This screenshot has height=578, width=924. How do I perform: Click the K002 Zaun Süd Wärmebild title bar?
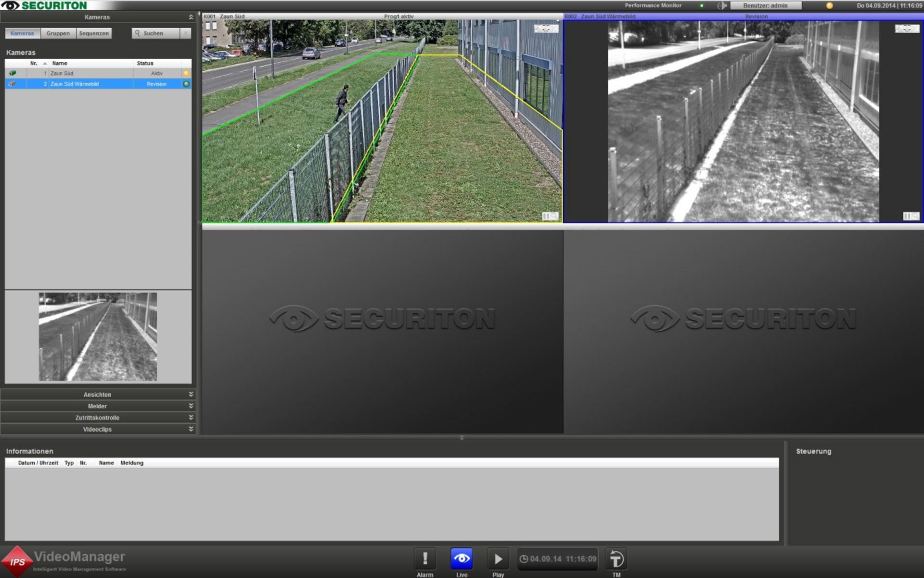click(x=744, y=16)
